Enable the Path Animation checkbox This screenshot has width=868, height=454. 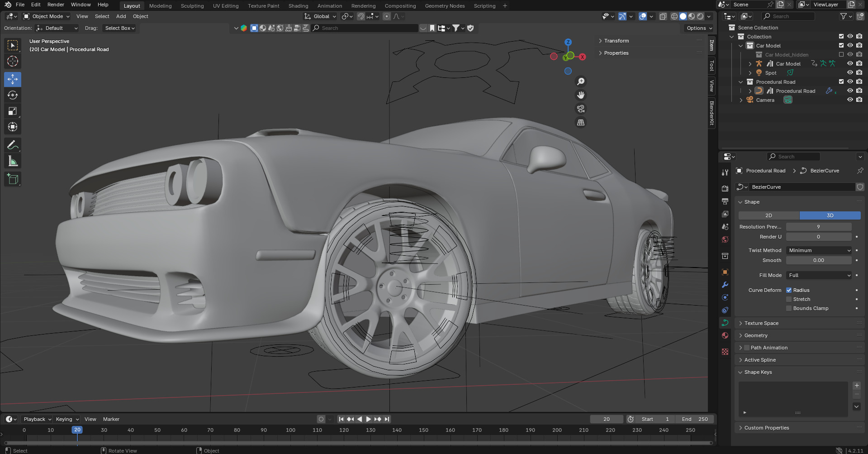(747, 348)
